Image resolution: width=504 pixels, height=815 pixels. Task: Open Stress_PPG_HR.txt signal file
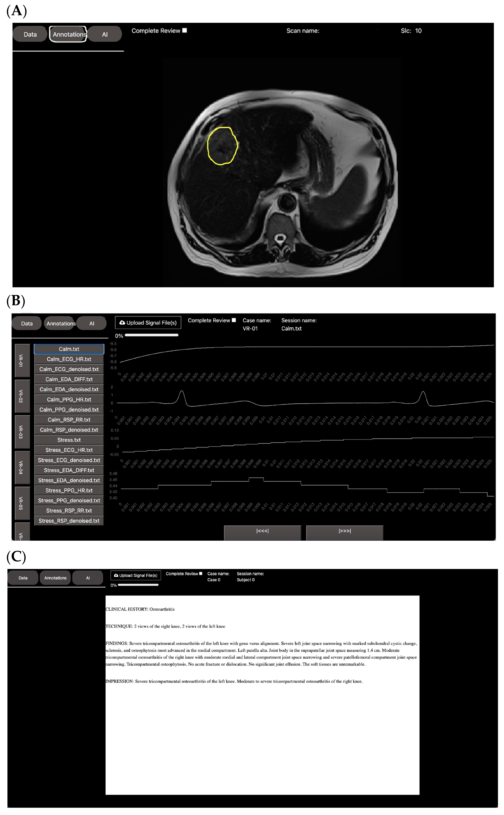click(69, 490)
